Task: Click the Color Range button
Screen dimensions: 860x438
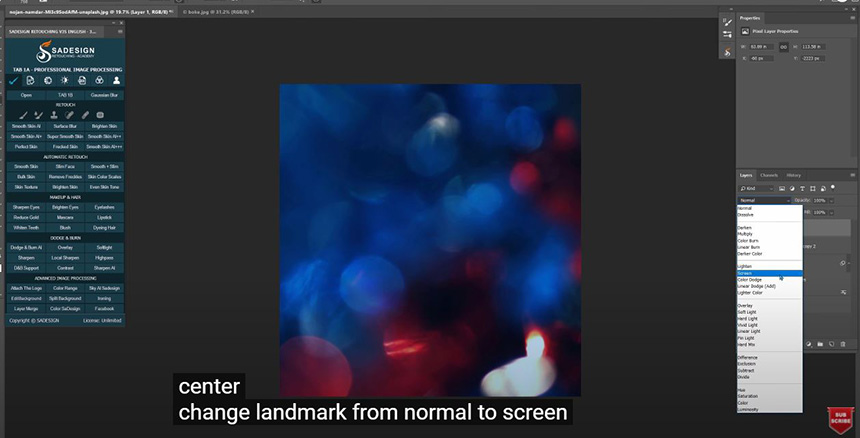Action: pyautogui.click(x=65, y=288)
